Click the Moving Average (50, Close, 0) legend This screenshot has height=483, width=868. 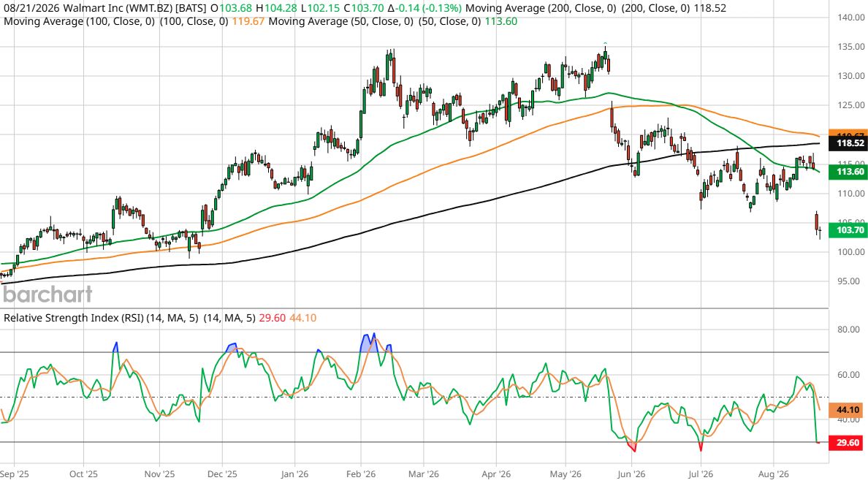pos(340,22)
